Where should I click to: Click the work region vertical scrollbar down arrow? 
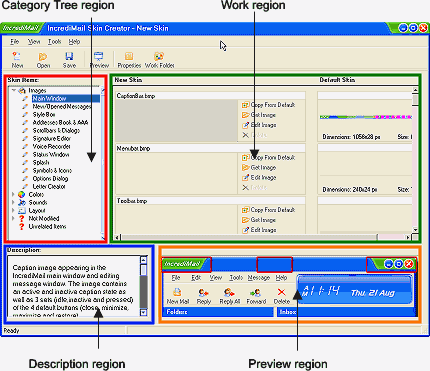coord(415,230)
